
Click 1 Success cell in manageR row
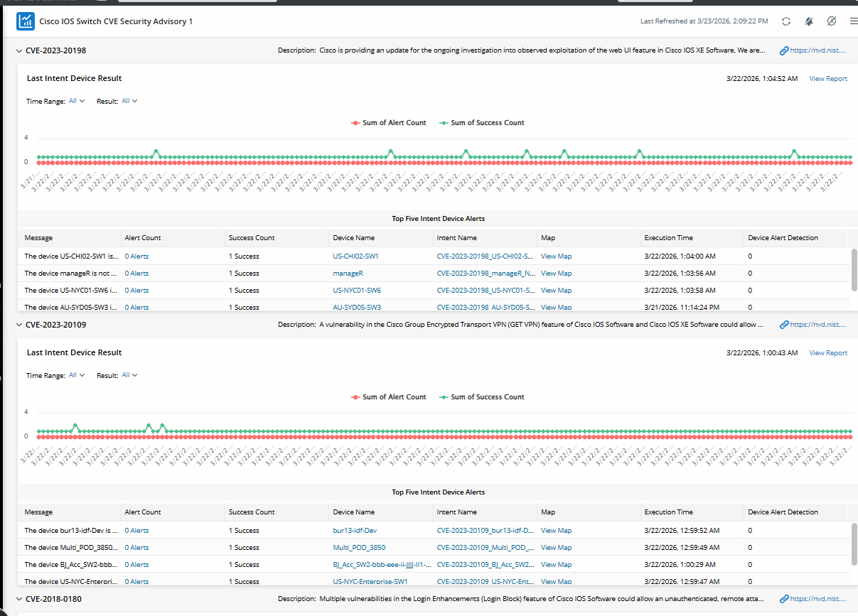click(x=244, y=274)
